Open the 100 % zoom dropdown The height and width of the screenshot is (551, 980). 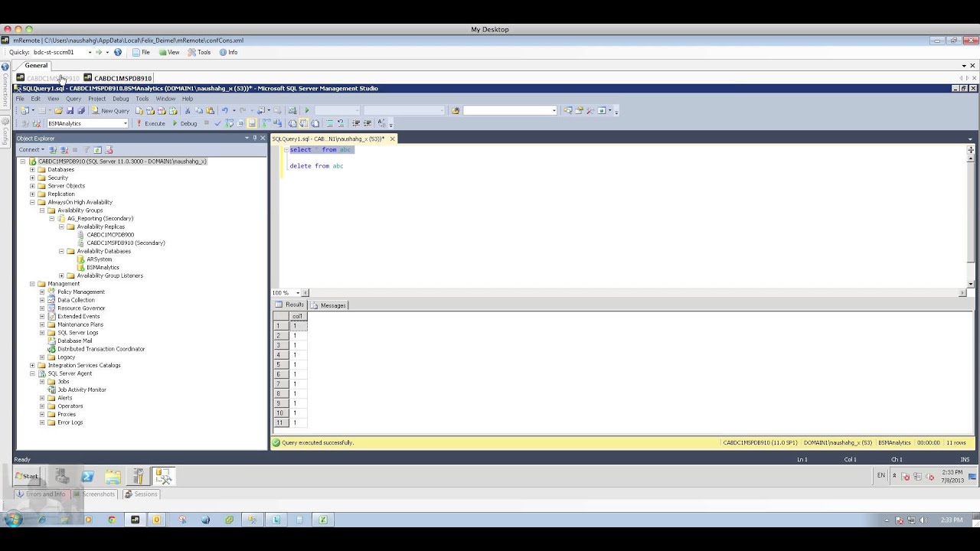pyautogui.click(x=298, y=292)
